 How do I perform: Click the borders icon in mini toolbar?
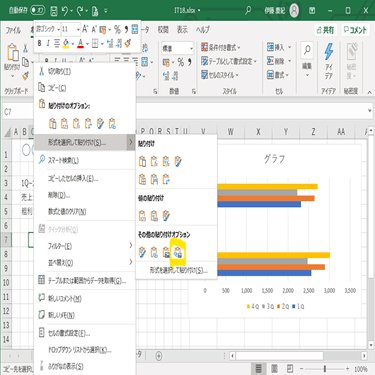tap(95, 43)
